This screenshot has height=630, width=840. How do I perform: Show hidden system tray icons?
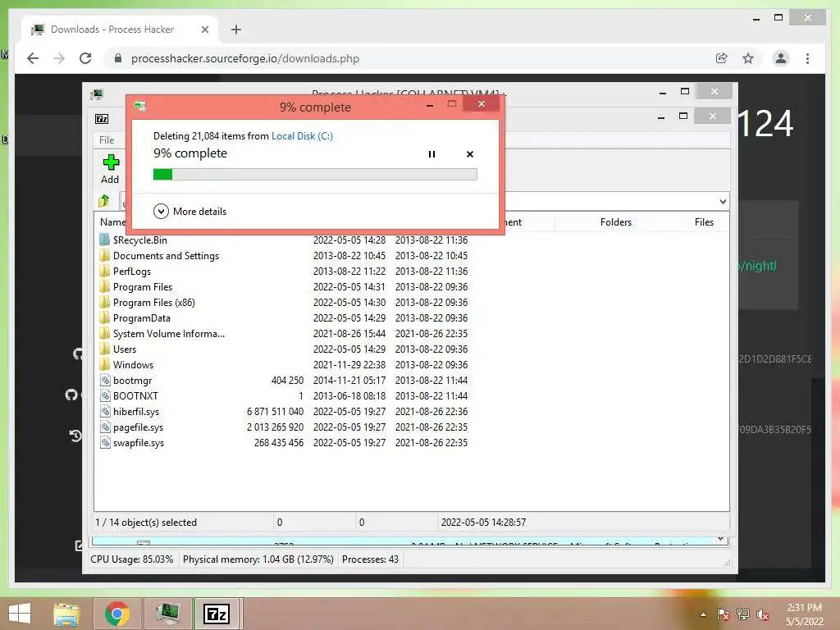pyautogui.click(x=703, y=614)
